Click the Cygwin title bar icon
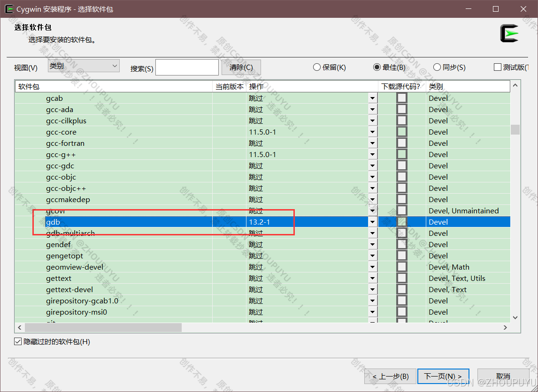The image size is (538, 392). [x=9, y=9]
